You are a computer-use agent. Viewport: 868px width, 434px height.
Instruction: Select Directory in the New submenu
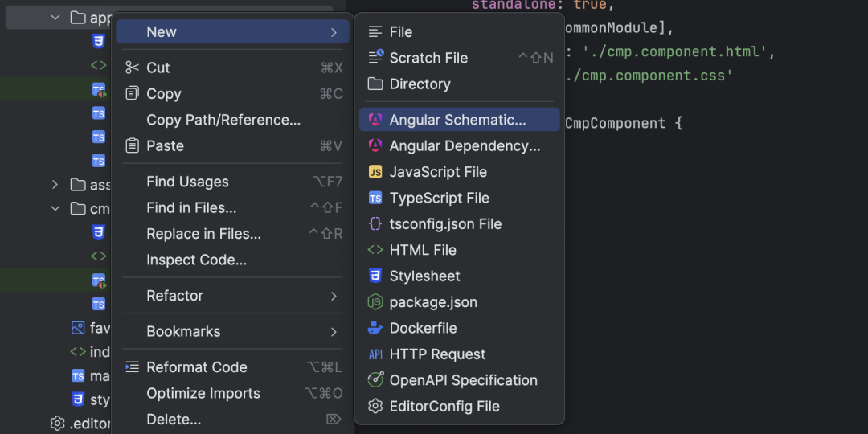click(x=419, y=84)
